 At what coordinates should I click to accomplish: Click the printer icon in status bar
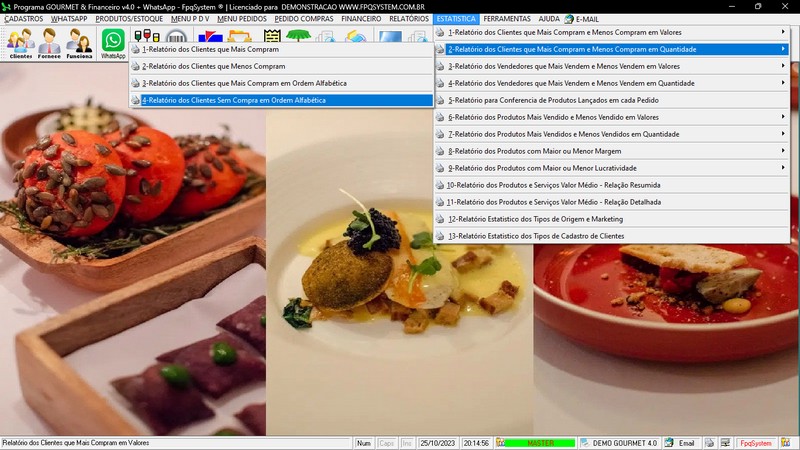pyautogui.click(x=709, y=443)
